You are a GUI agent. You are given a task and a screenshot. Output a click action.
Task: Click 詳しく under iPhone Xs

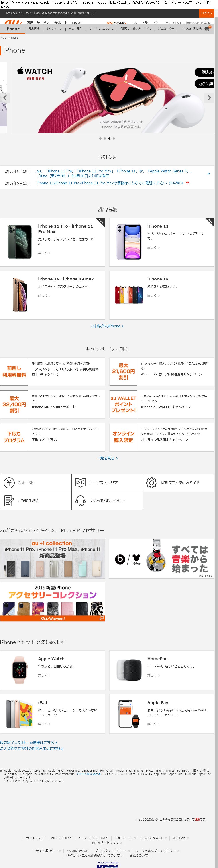tap(44, 295)
